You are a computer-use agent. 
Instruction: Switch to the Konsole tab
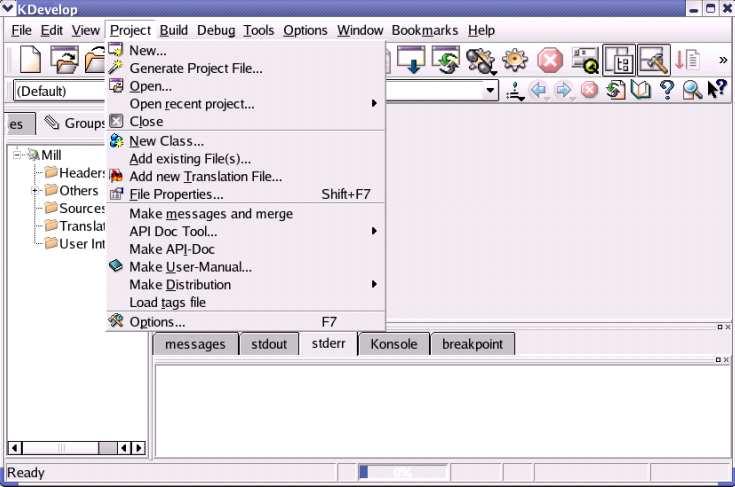tap(394, 344)
